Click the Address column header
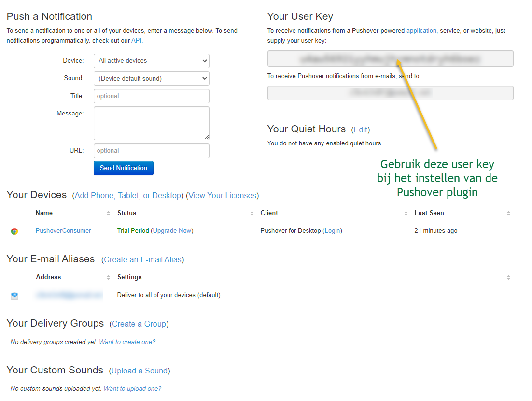Image resolution: width=532 pixels, height=401 pixels. click(x=49, y=277)
